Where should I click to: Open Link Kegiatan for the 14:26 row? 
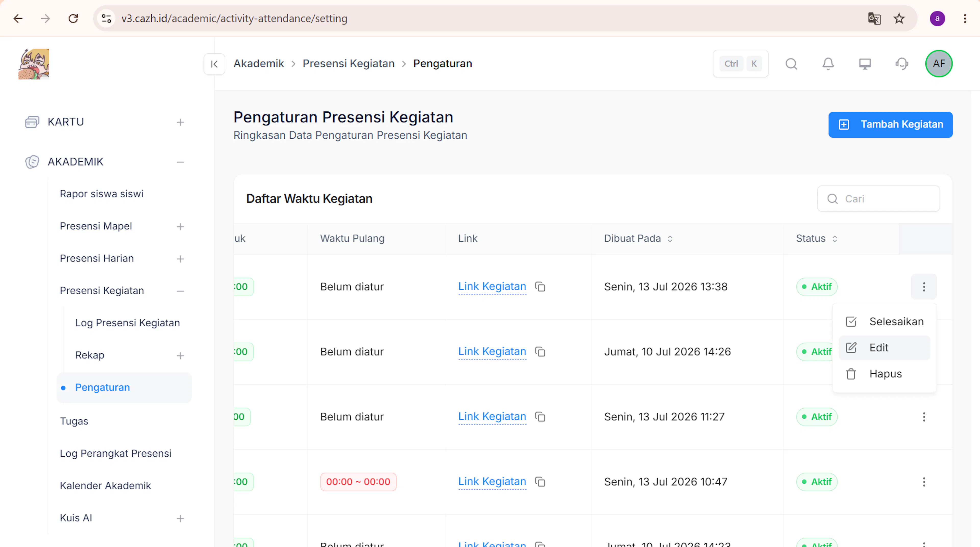pyautogui.click(x=492, y=351)
